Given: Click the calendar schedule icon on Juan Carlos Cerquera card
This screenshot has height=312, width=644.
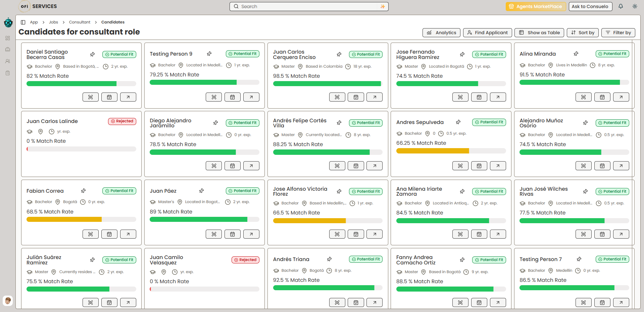Looking at the screenshot, I should click(x=356, y=97).
